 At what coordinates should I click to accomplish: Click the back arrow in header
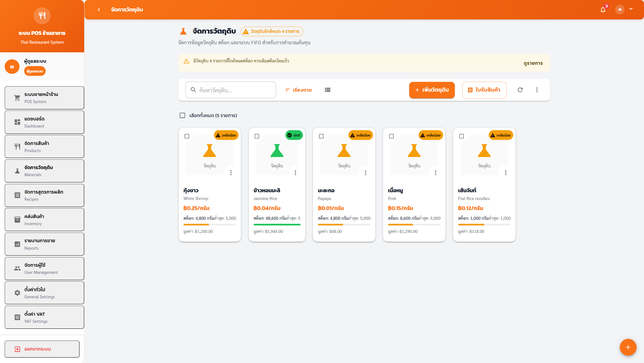(99, 10)
